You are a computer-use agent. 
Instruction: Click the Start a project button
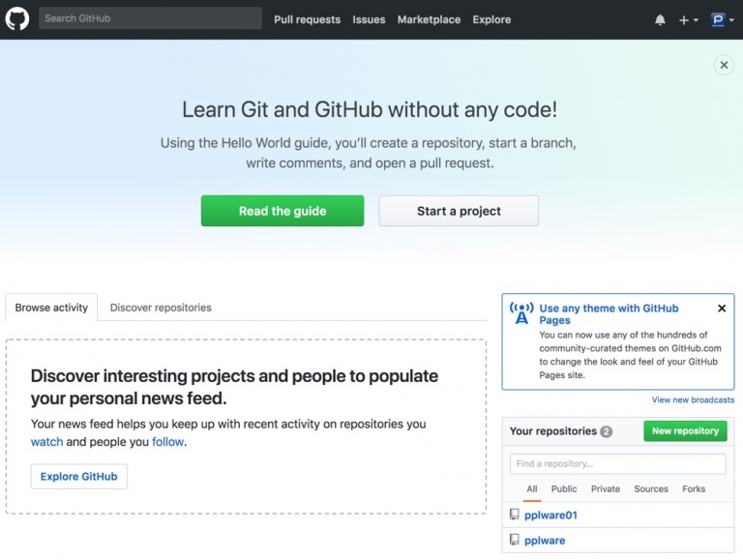click(x=459, y=211)
